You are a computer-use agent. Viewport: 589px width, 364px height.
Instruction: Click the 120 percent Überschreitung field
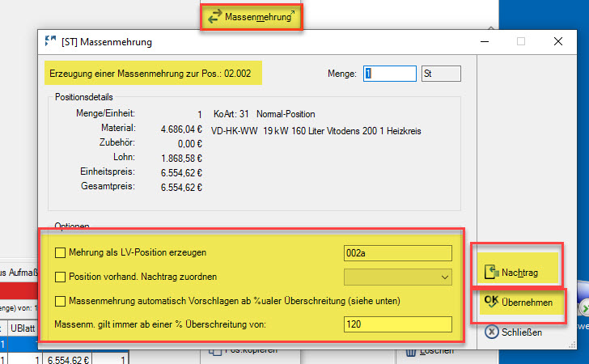pyautogui.click(x=397, y=324)
